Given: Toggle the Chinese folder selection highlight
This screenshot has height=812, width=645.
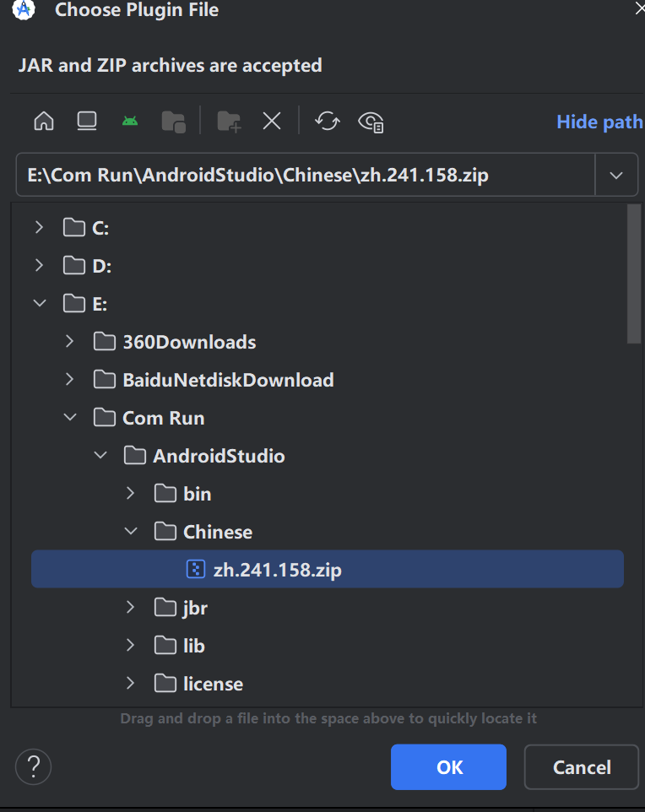Looking at the screenshot, I should 217,531.
